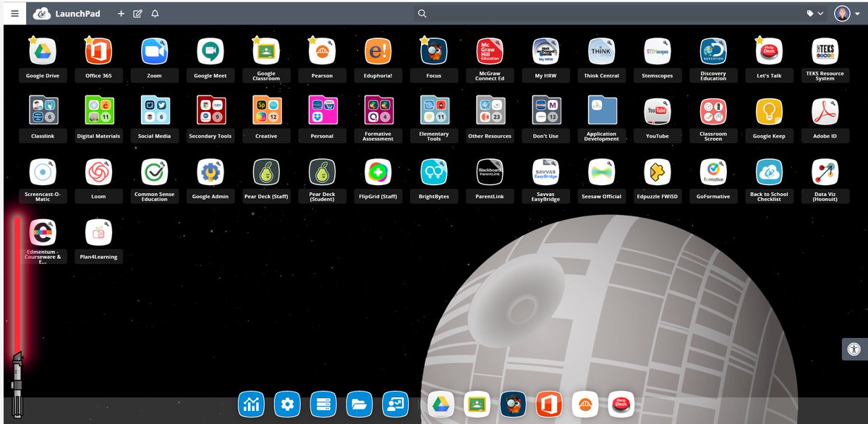
Task: Open Pear Deck (Staff)
Action: 266,172
